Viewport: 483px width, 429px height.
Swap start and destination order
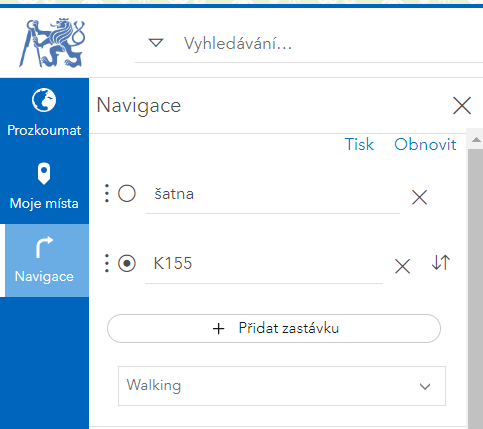point(441,262)
